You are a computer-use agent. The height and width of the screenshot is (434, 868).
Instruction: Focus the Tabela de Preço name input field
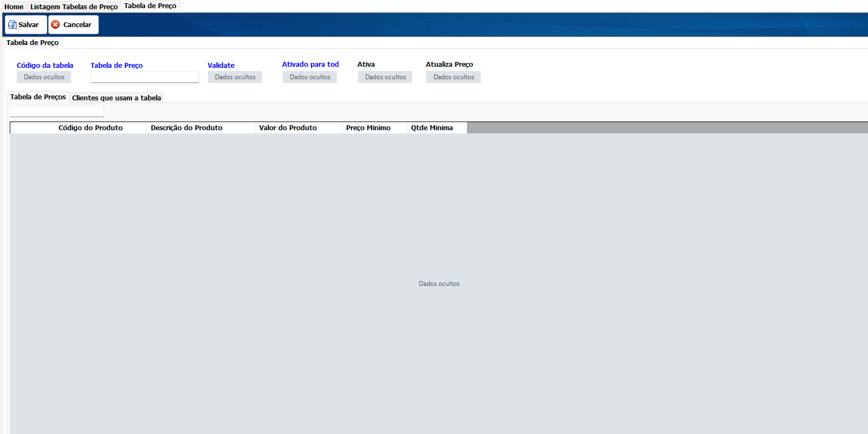point(145,77)
